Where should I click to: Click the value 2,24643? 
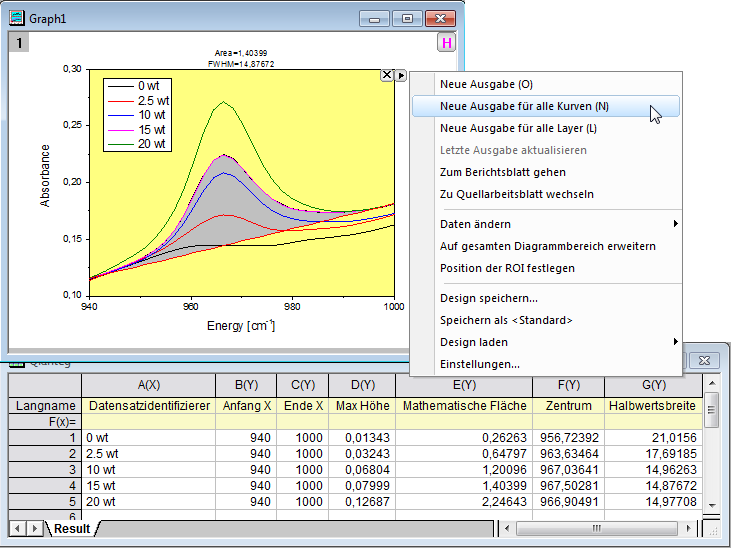pyautogui.click(x=464, y=502)
